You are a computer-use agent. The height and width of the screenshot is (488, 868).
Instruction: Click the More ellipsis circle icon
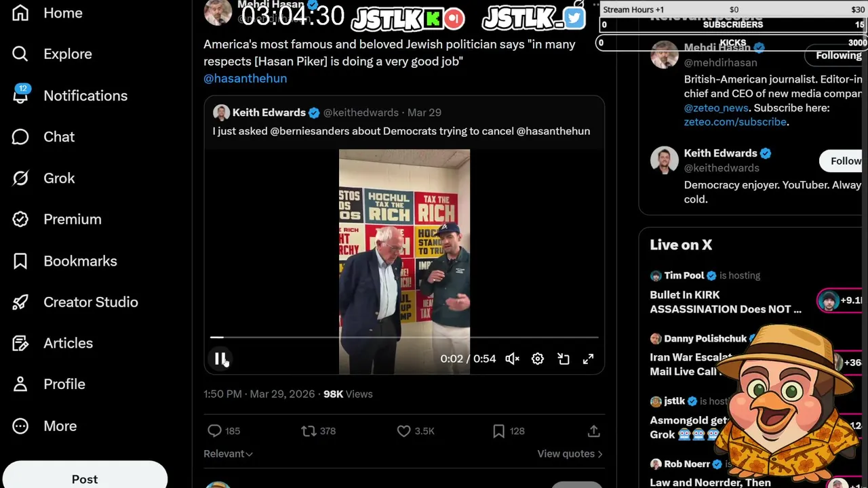point(20,426)
